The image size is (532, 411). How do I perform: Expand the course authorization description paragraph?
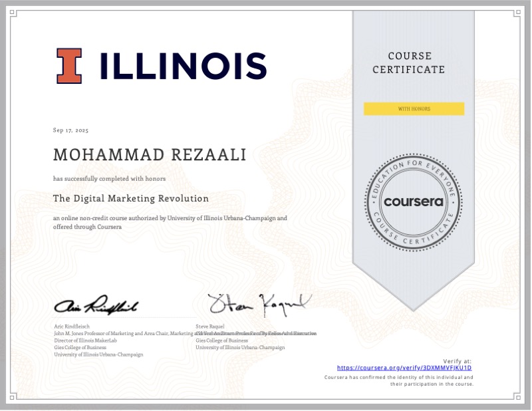coord(170,221)
